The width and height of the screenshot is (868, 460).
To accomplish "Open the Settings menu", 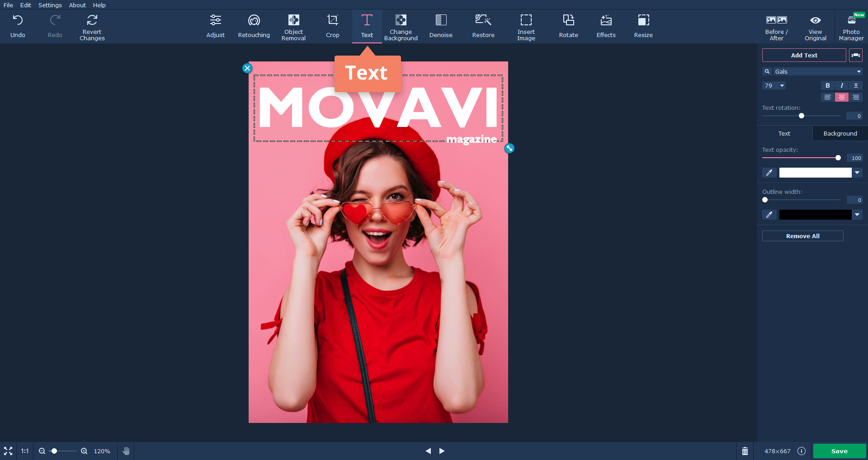I will [x=50, y=5].
